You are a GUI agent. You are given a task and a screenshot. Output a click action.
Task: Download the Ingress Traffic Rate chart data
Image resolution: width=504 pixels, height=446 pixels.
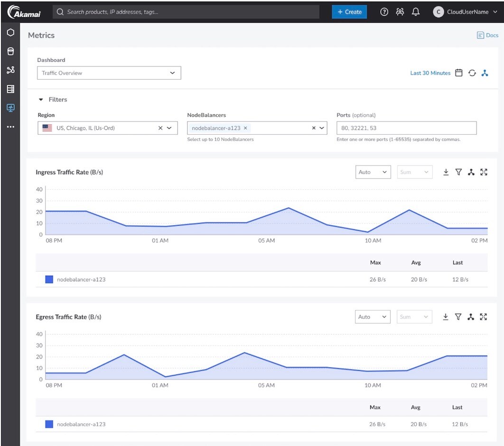pos(446,172)
